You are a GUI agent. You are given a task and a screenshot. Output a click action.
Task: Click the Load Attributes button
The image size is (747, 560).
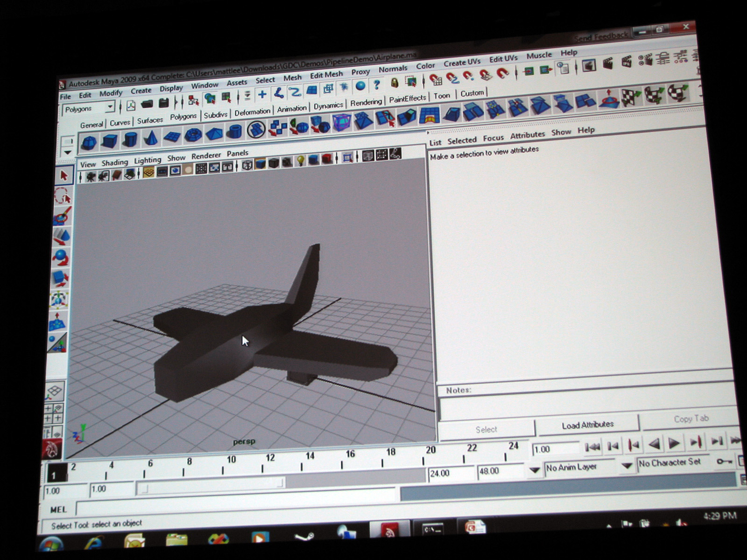point(587,425)
